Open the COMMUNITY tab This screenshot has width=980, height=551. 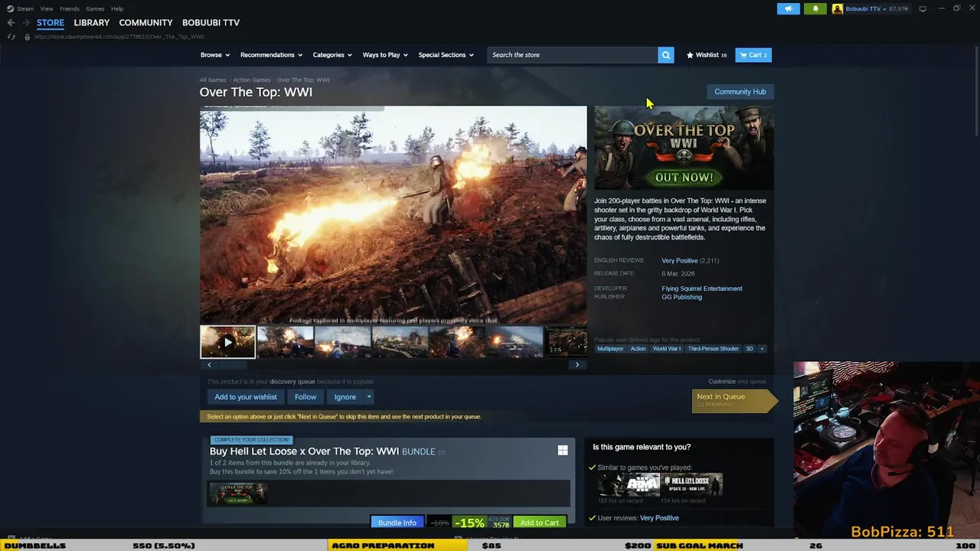tap(145, 23)
